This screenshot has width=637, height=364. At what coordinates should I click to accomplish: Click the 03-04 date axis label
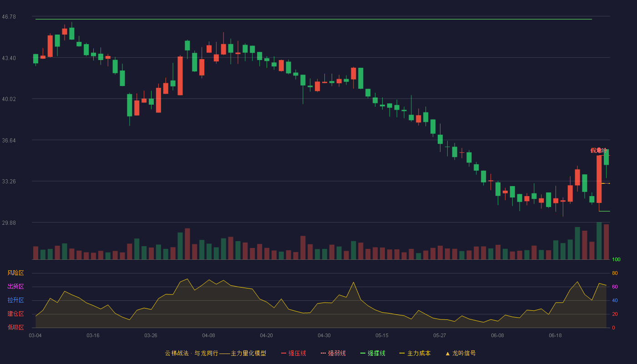[35, 335]
